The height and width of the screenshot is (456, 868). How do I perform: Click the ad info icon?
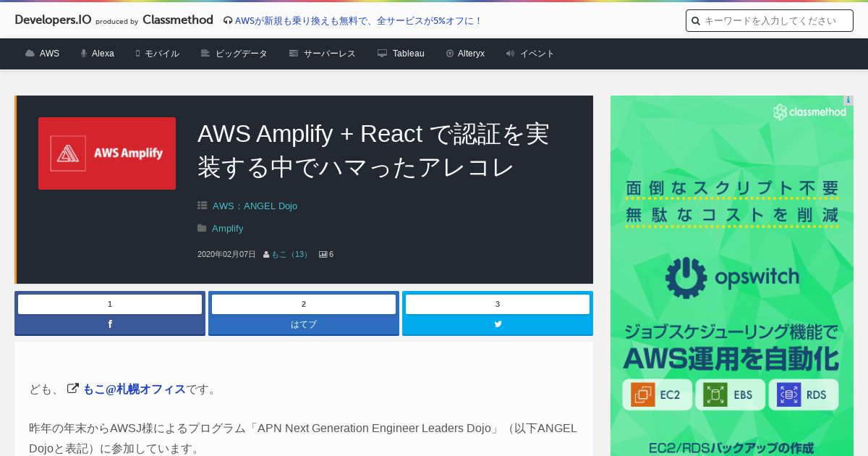[848, 101]
